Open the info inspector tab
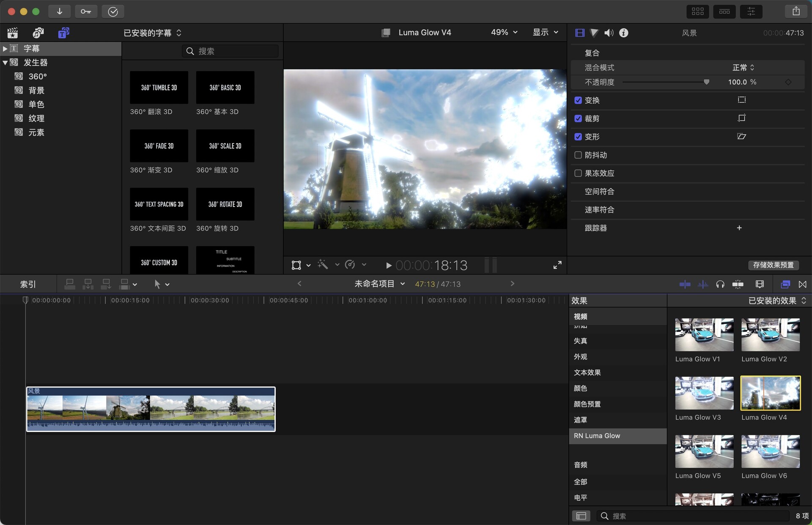Image resolution: width=812 pixels, height=525 pixels. tap(623, 33)
